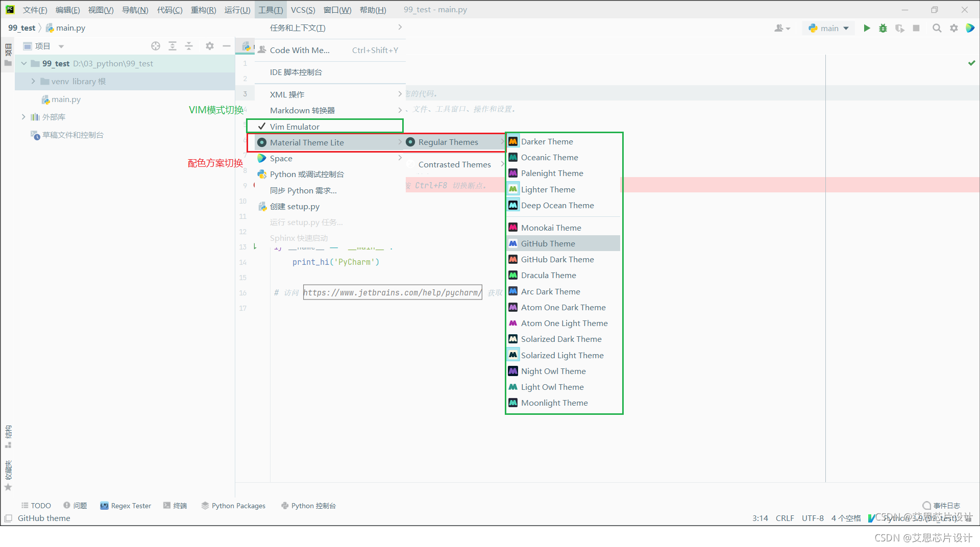Image resolution: width=980 pixels, height=547 pixels.
Task: Open Search Everywhere magnifier icon
Action: pos(937,28)
